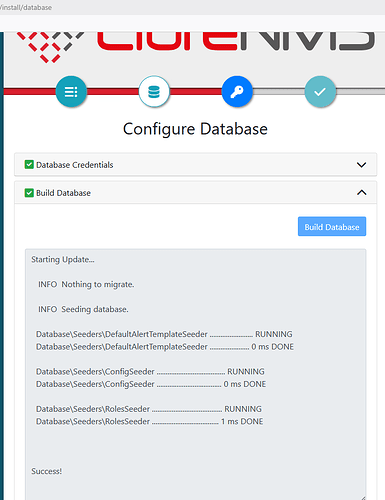Screen dimensions: 385x500
Task: Click RolesSeeder 1 ms DONE line
Action: tap(150, 422)
